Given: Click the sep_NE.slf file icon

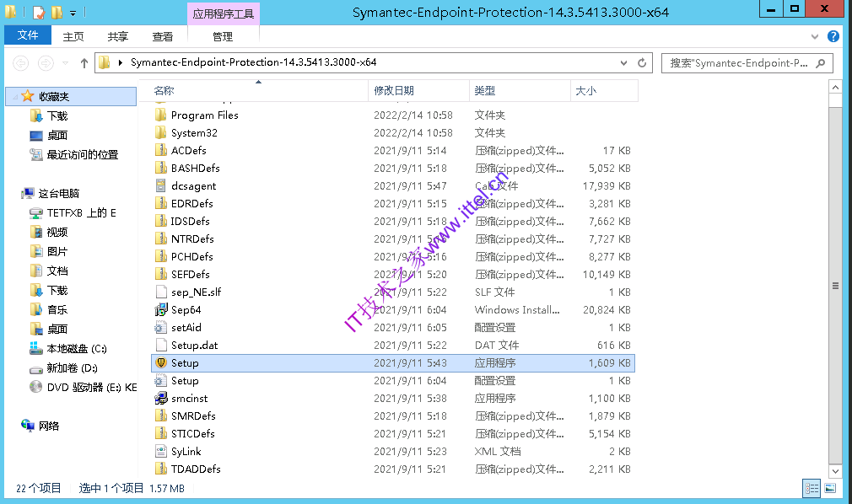Looking at the screenshot, I should tap(160, 292).
